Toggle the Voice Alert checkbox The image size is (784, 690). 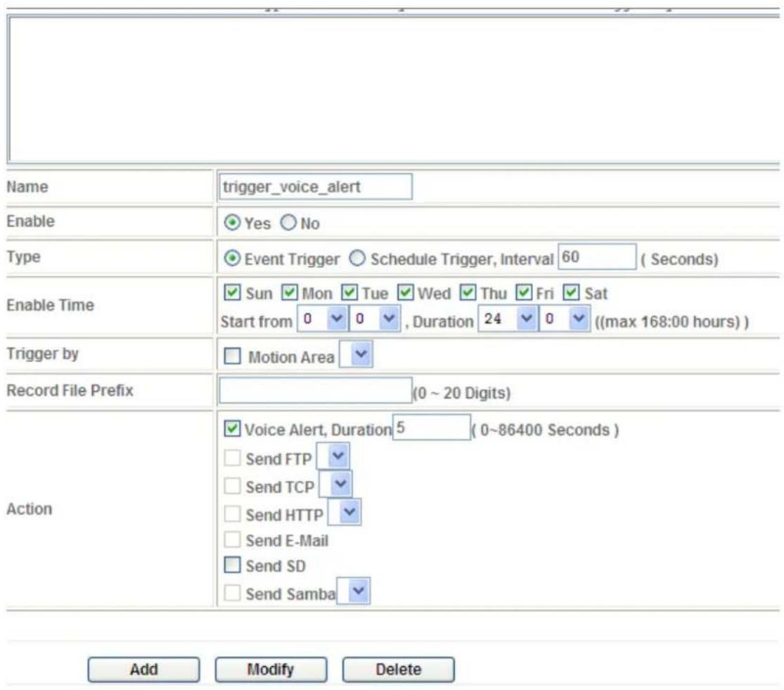pos(232,428)
